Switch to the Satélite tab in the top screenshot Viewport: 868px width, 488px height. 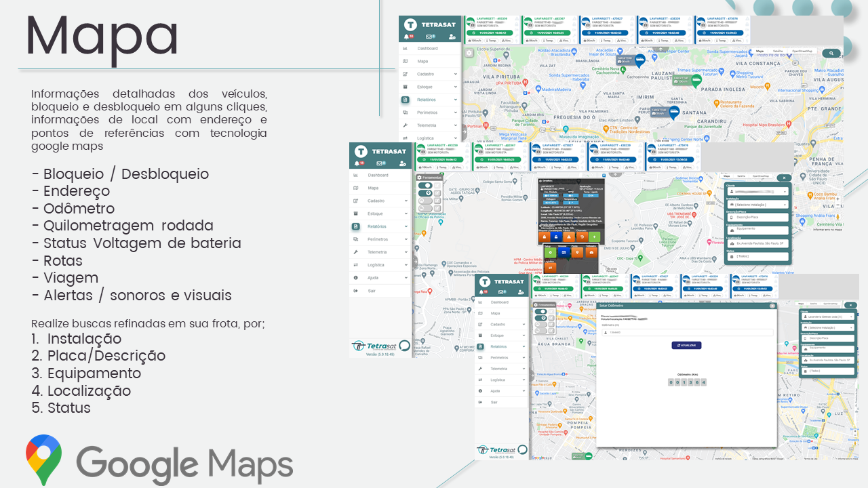point(778,51)
